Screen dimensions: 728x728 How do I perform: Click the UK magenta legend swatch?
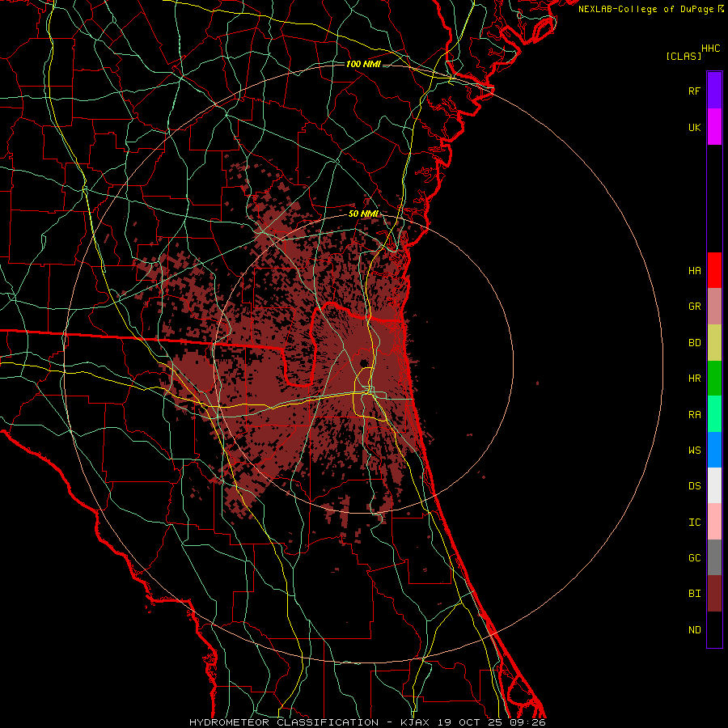click(714, 127)
